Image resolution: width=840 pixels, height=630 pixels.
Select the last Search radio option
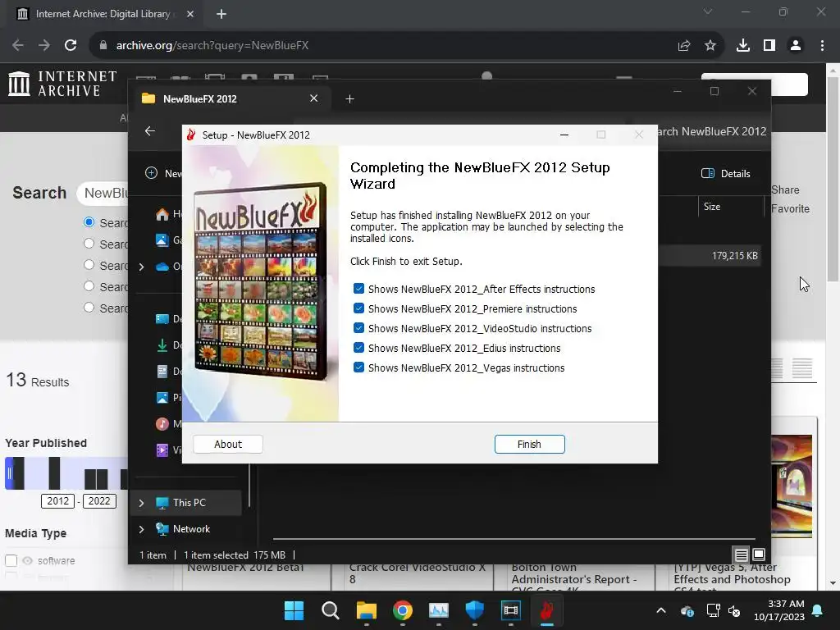coord(89,308)
